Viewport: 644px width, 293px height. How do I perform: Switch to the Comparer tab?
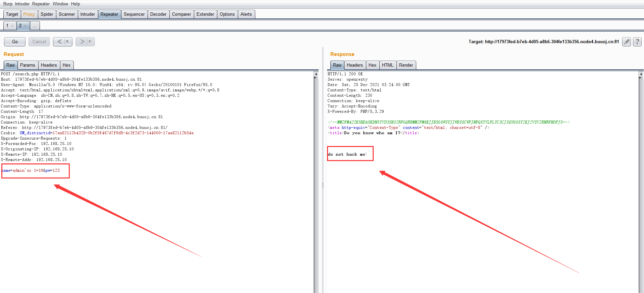[181, 14]
